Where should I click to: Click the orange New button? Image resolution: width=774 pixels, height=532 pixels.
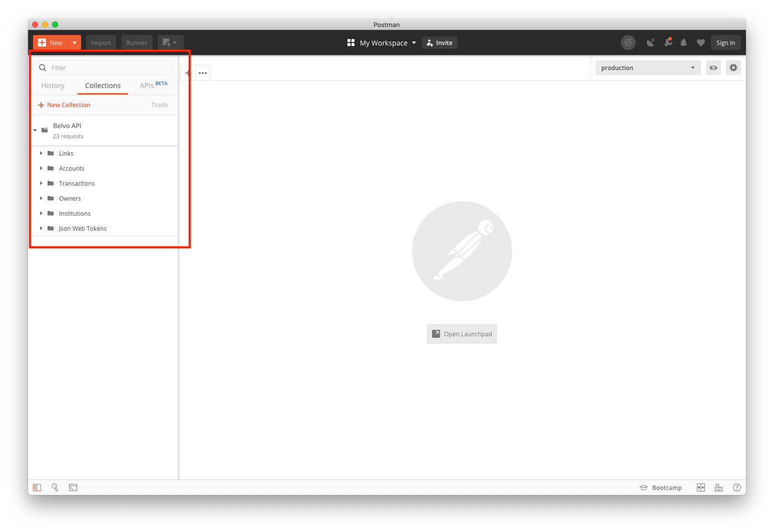tap(51, 43)
